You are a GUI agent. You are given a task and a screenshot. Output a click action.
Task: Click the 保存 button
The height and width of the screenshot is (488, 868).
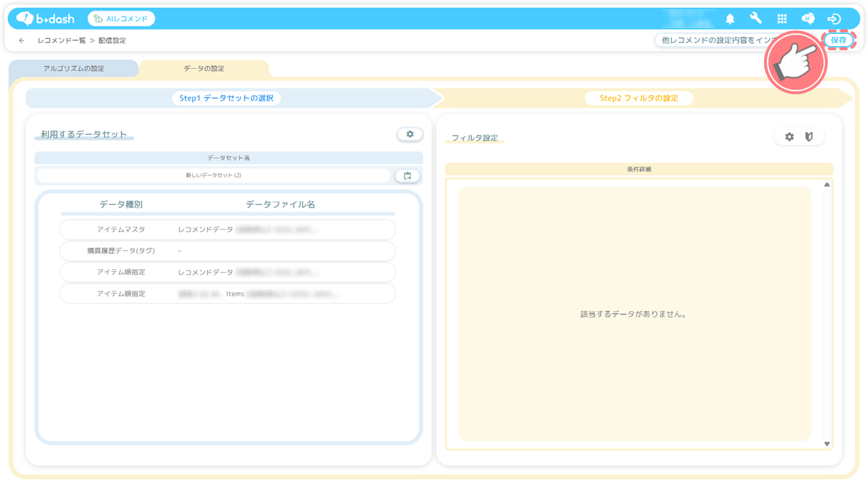839,41
